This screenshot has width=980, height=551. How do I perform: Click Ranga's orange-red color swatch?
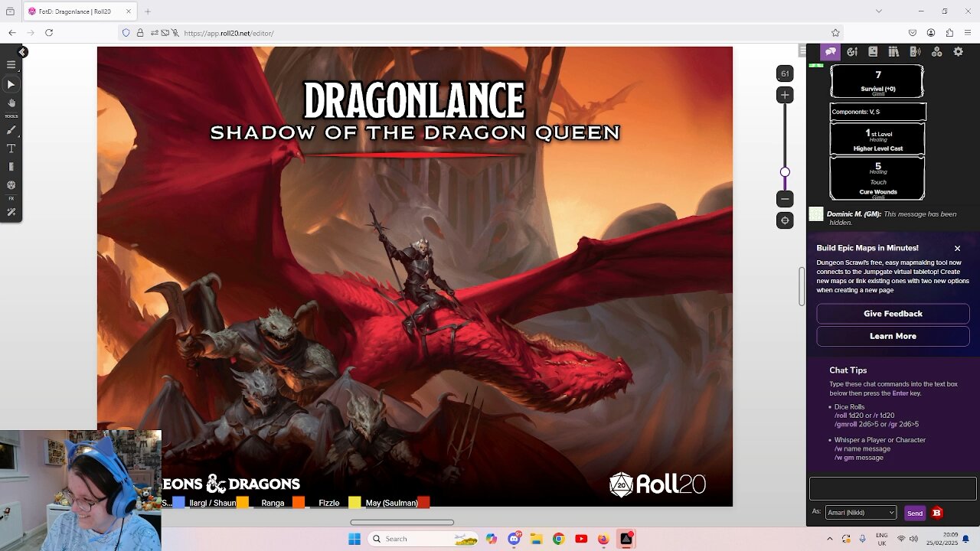click(299, 503)
